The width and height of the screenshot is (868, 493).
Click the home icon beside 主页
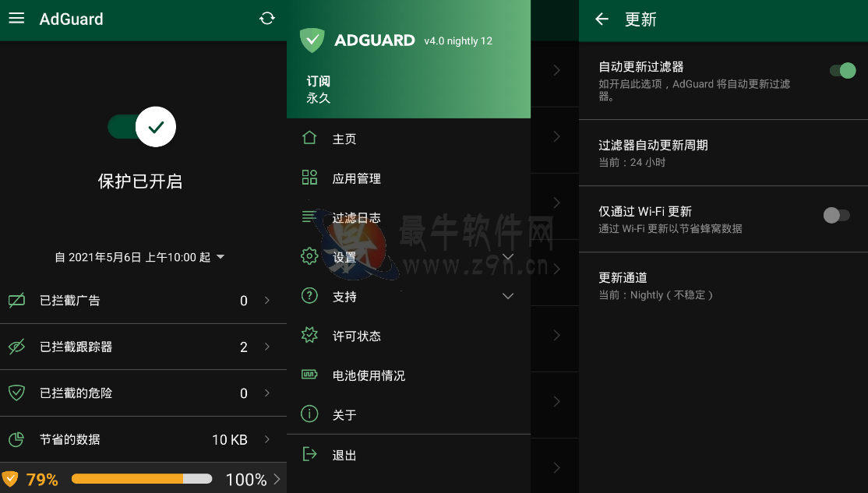pyautogui.click(x=309, y=138)
